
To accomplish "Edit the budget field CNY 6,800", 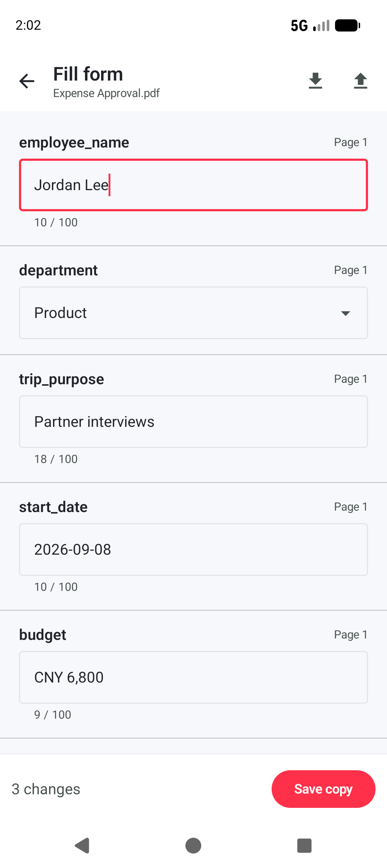I will coord(193,677).
